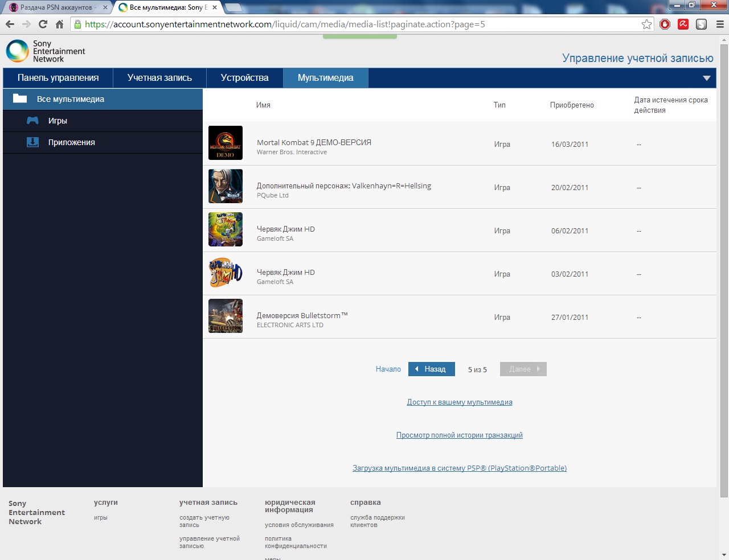Open the Bulletstorm demo thumbnail

pyautogui.click(x=226, y=316)
